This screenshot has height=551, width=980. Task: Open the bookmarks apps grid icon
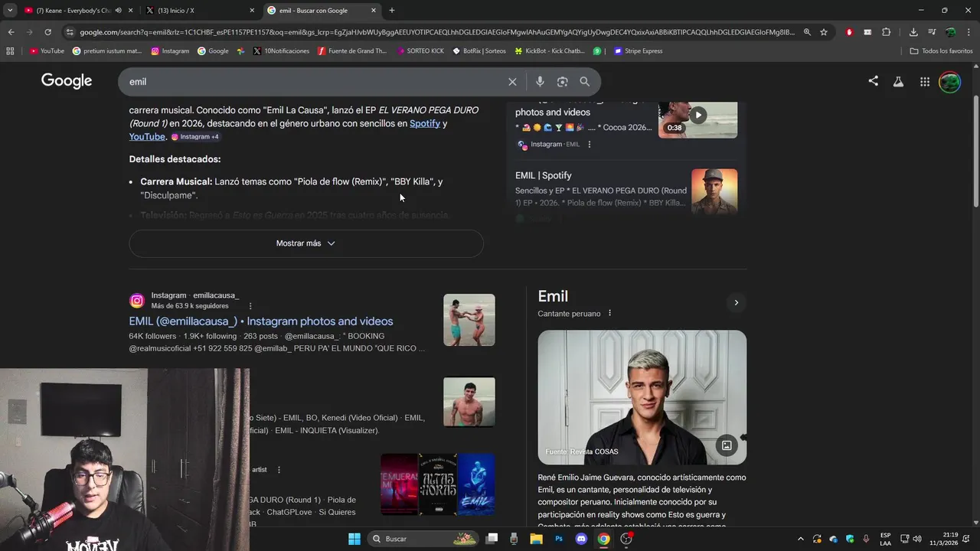click(10, 51)
